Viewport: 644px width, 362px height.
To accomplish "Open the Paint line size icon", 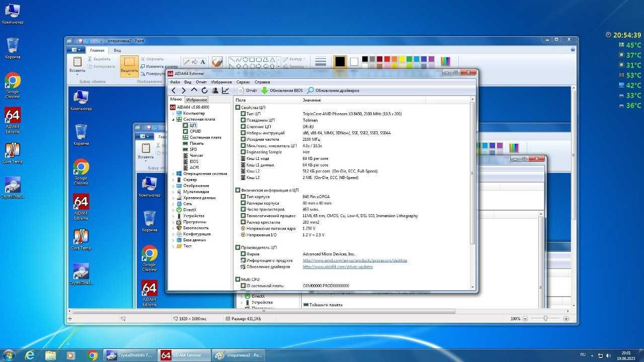I will (x=320, y=61).
